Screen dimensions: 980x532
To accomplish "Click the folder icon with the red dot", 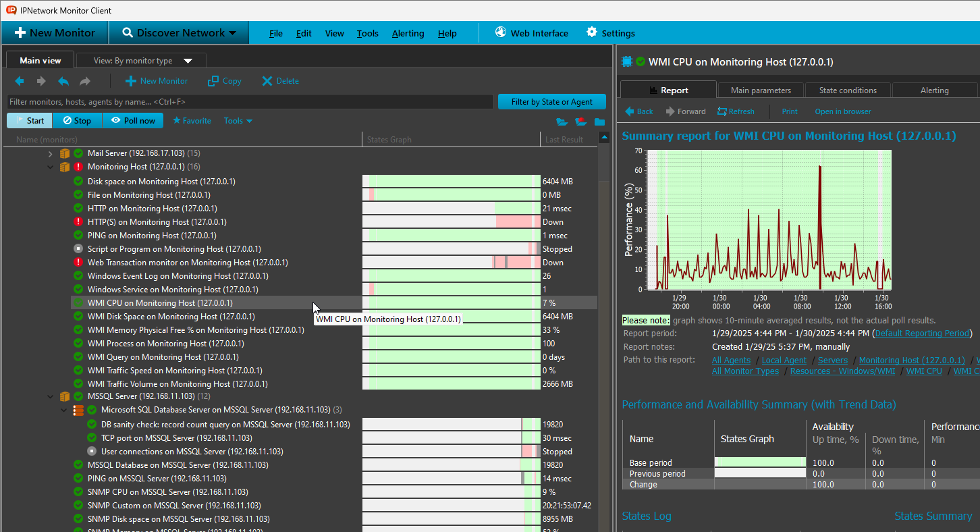I will 581,122.
